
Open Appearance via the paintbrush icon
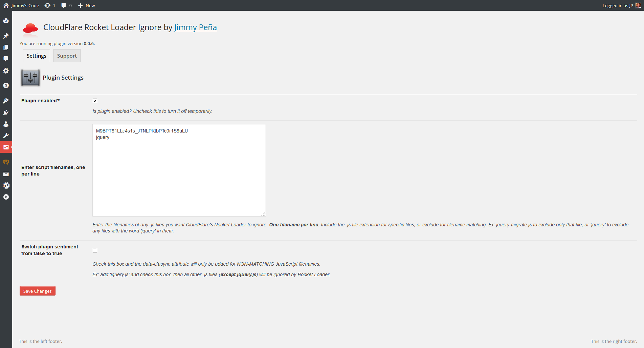click(6, 101)
